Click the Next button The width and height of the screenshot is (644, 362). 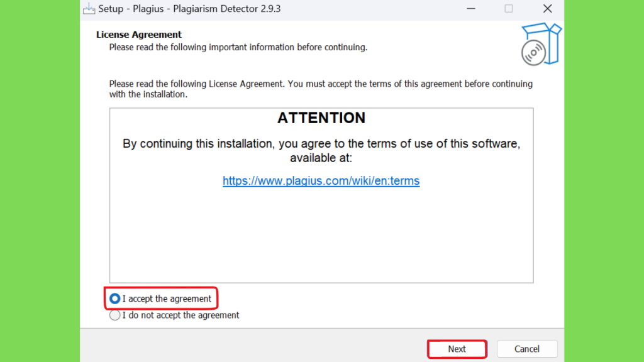457,349
